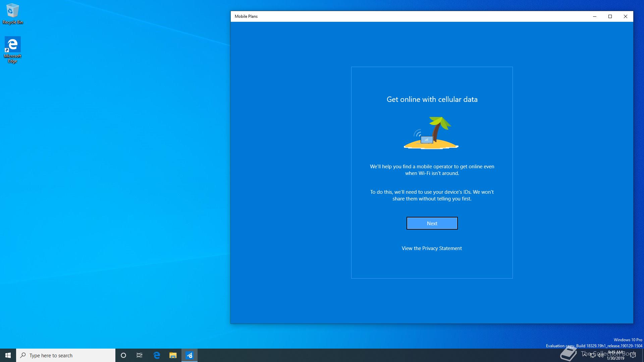Close the Mobile Plans window
The width and height of the screenshot is (644, 362).
[x=626, y=16]
